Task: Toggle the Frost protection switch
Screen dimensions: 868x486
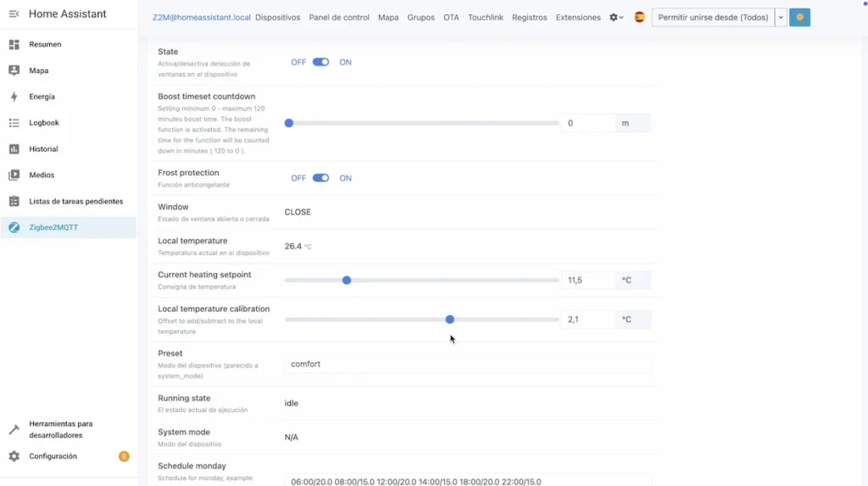Action: pyautogui.click(x=320, y=178)
